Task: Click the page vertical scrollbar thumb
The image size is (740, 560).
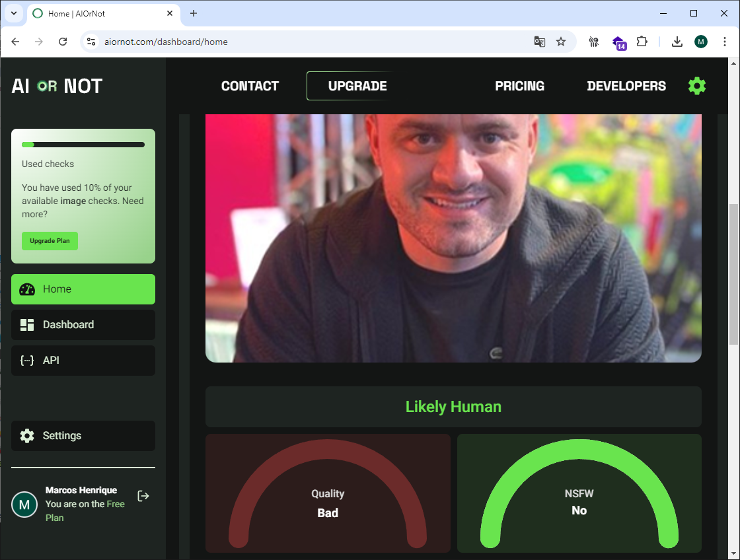Action: pos(733,274)
